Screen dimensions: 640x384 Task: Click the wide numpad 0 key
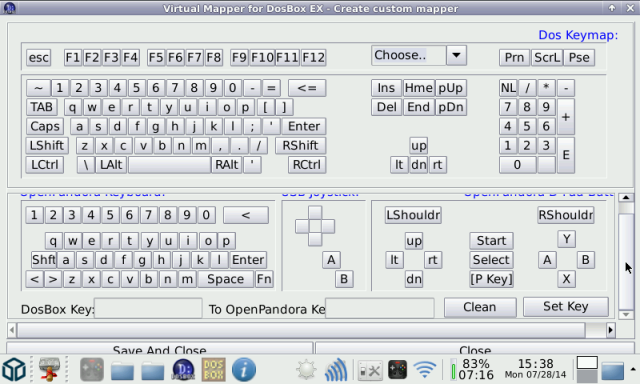pyautogui.click(x=517, y=165)
